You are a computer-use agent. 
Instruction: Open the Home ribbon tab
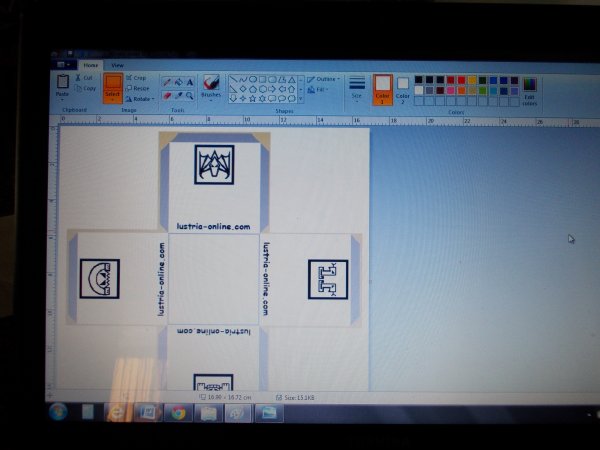[92, 63]
